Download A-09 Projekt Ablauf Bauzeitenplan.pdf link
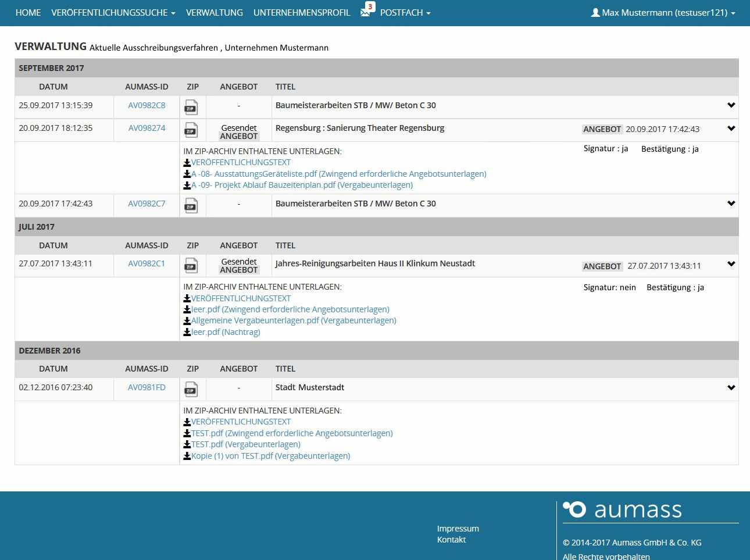 tap(302, 185)
